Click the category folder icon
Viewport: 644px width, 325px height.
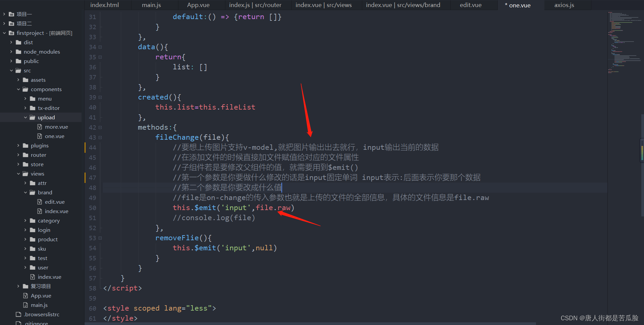click(x=33, y=220)
